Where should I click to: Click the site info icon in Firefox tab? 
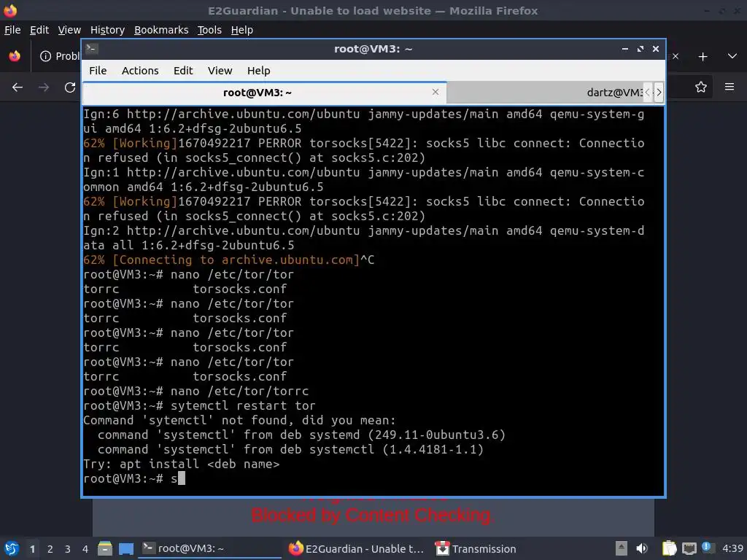45,57
